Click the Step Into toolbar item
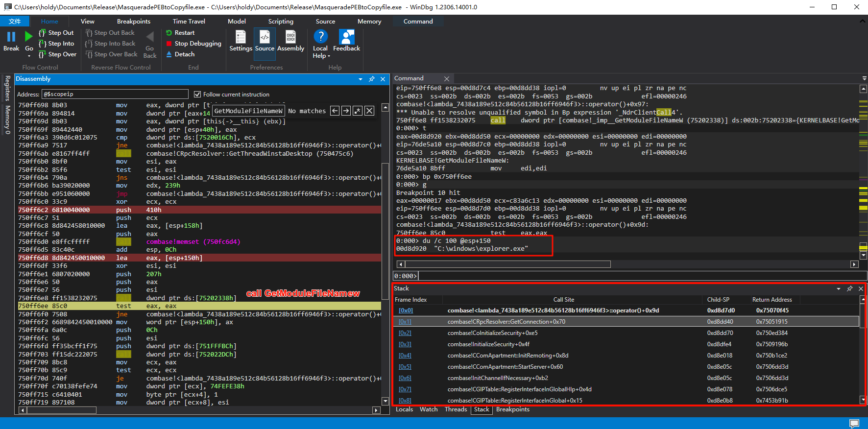868x429 pixels. [x=56, y=44]
